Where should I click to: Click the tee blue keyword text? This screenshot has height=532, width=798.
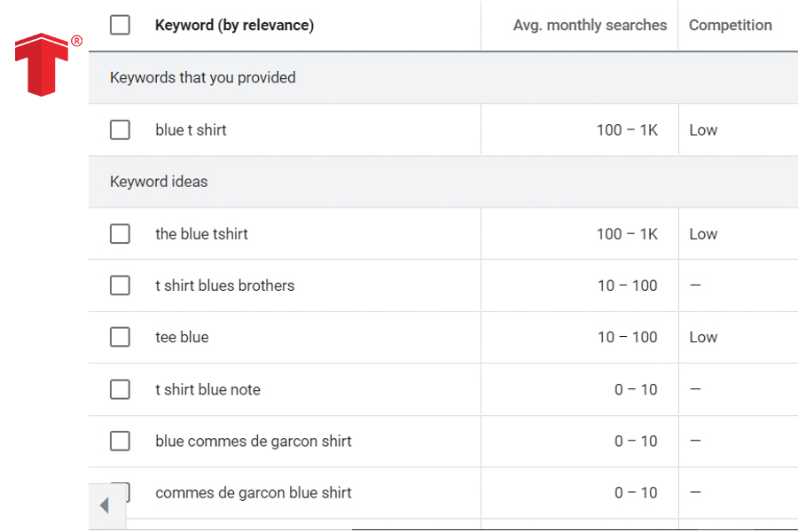182,338
